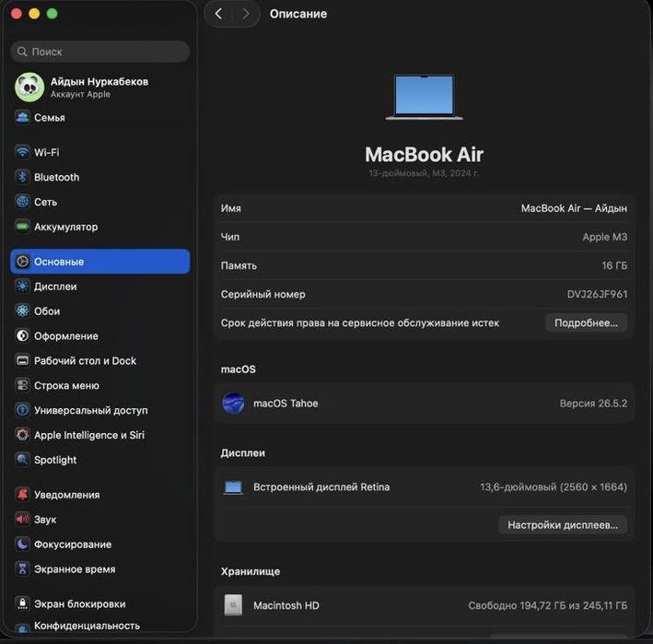Click the Дисплеи sun icon

[22, 287]
